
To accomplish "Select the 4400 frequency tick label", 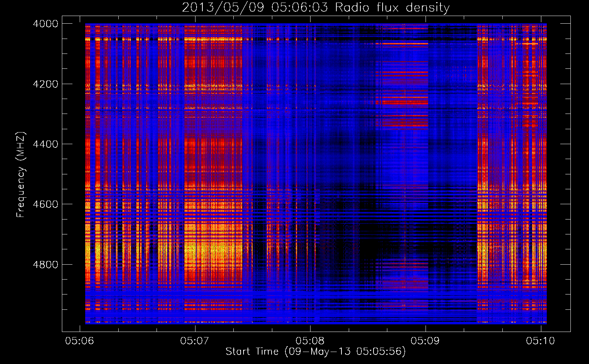I will tap(46, 144).
